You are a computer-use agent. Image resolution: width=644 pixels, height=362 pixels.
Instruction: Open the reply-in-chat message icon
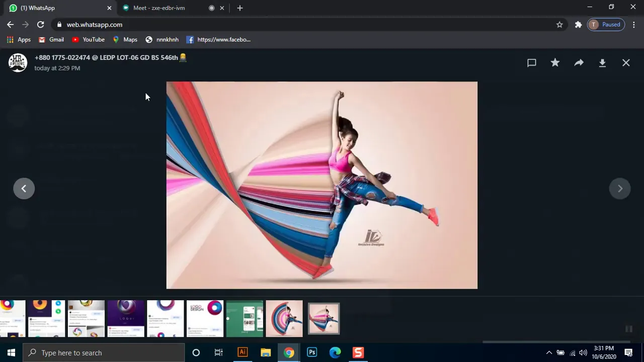click(531, 63)
